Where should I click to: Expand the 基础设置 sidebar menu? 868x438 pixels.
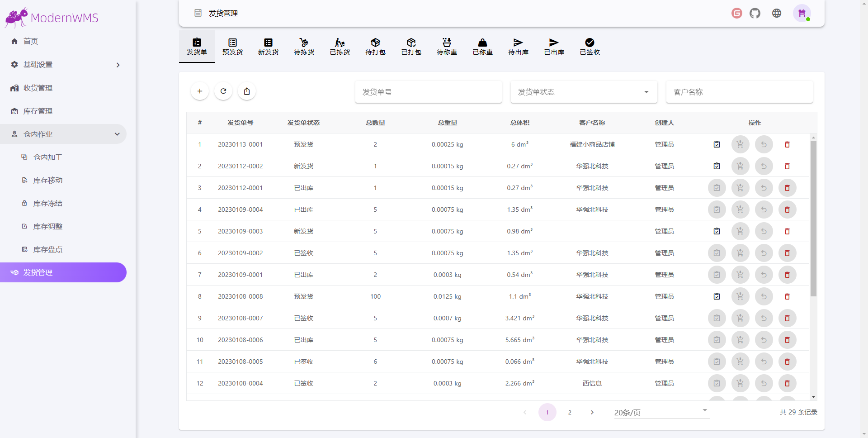[x=63, y=65]
